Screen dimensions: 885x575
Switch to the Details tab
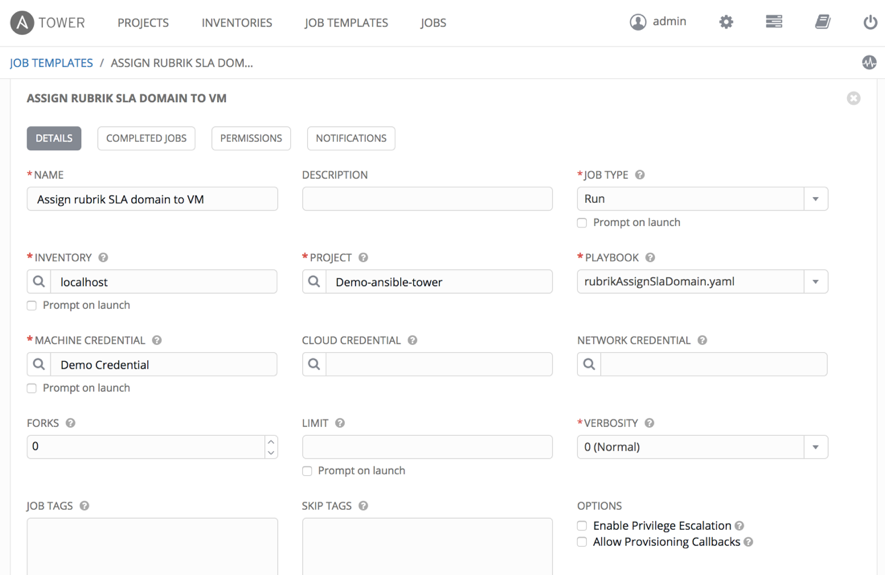tap(54, 138)
